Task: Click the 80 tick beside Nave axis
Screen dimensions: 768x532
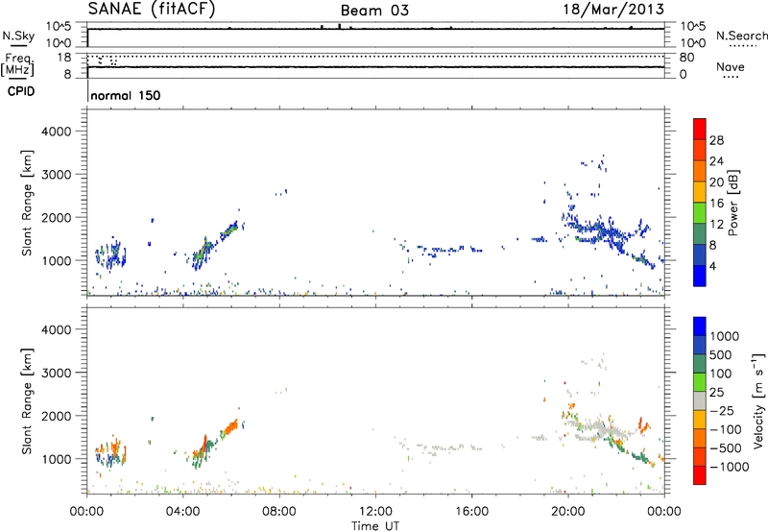Action: coord(687,58)
